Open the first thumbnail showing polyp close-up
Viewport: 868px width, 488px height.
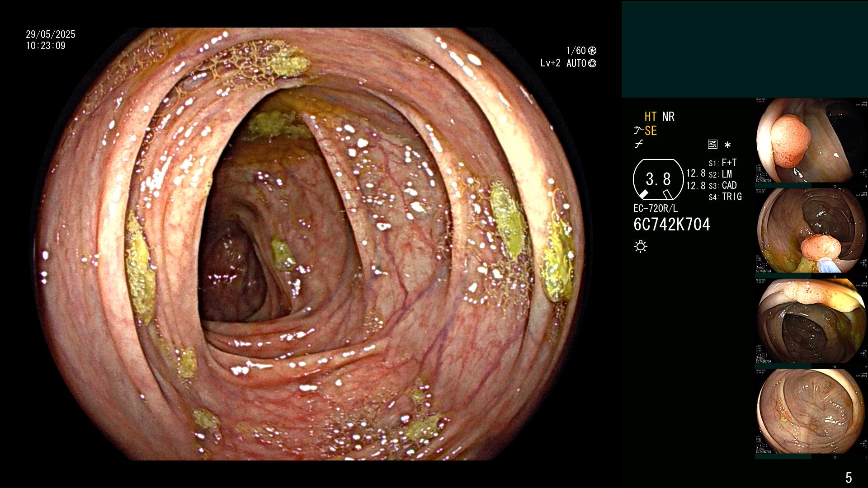pyautogui.click(x=811, y=141)
